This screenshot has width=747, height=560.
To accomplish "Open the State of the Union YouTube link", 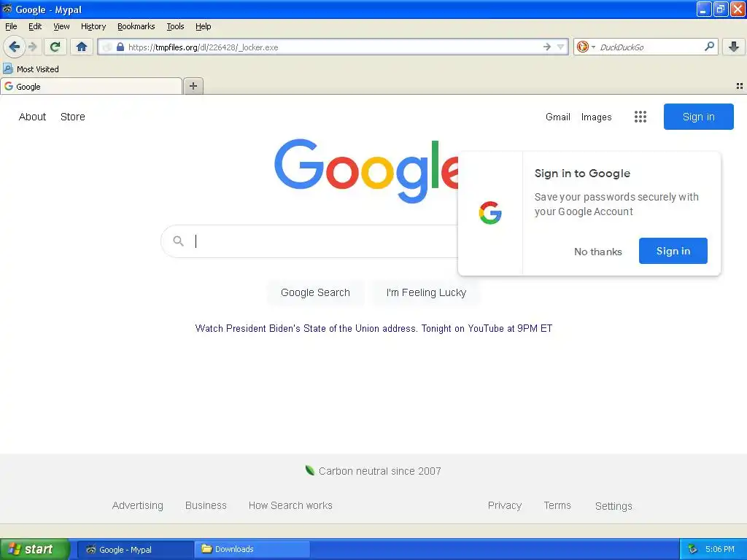I will point(373,328).
